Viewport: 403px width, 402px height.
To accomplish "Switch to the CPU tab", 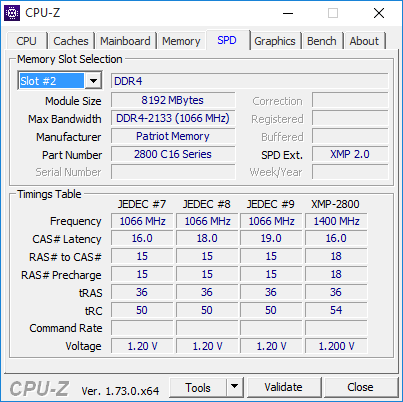I will [26, 41].
